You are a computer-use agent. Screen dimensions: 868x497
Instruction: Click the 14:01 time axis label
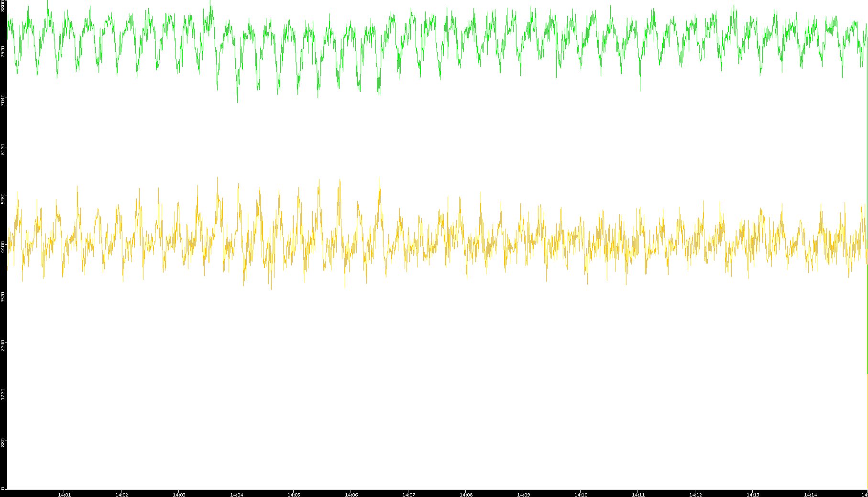(x=64, y=495)
